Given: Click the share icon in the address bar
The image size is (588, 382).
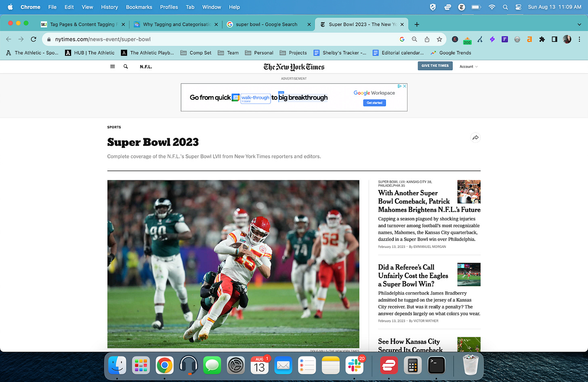Looking at the screenshot, I should (427, 39).
